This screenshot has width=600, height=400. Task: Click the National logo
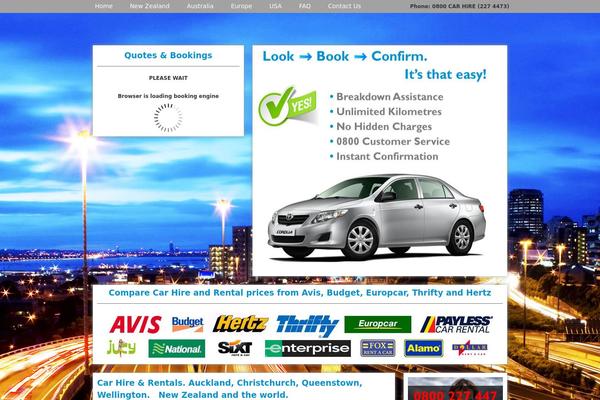177,349
